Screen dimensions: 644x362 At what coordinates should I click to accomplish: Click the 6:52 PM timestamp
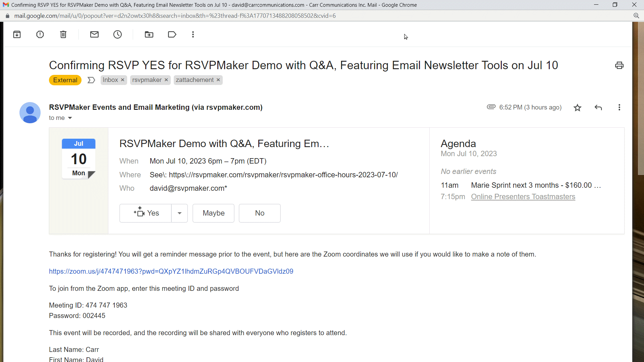[x=530, y=107]
